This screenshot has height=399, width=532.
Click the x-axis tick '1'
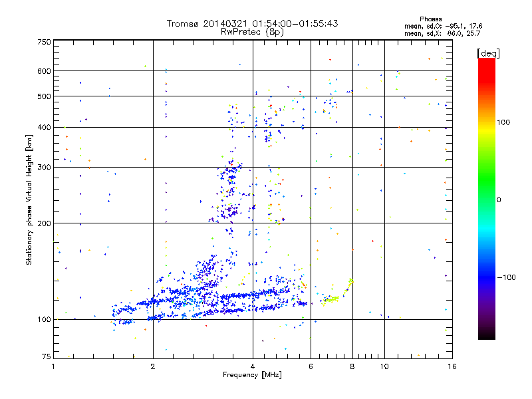[x=53, y=366]
